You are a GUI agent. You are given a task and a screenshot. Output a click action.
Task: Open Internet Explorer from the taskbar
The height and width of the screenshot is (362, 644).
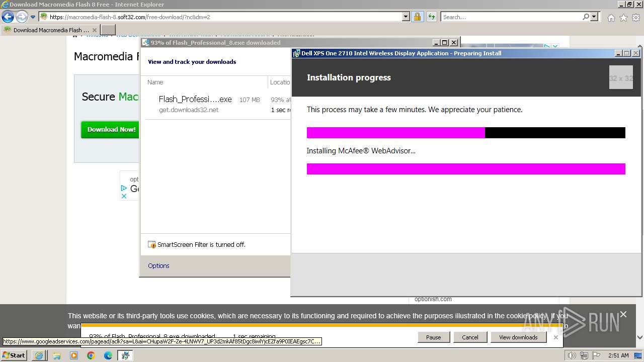pos(39,355)
